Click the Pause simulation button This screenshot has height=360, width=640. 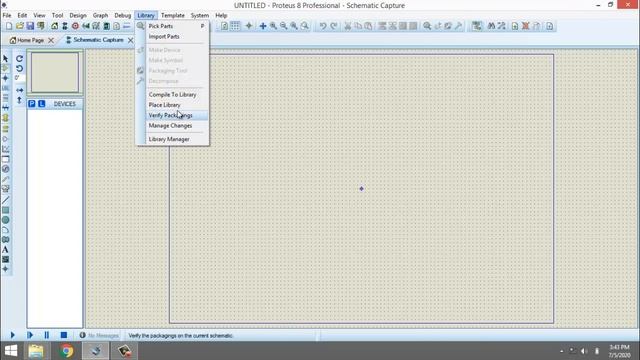[x=47, y=335]
